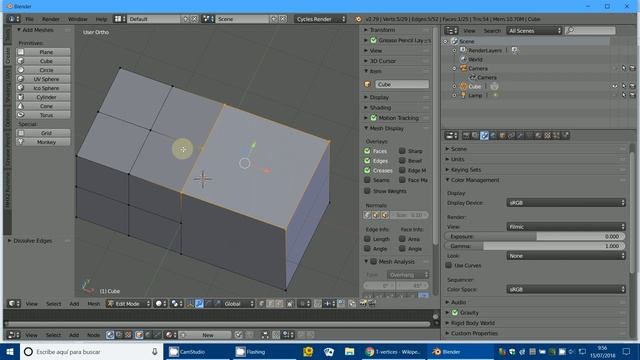
Task: Open the Texture properties tab icon
Action: tap(547, 136)
